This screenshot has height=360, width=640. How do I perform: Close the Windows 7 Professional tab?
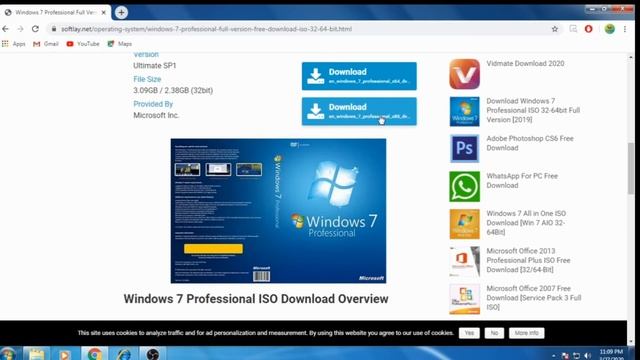click(x=104, y=13)
